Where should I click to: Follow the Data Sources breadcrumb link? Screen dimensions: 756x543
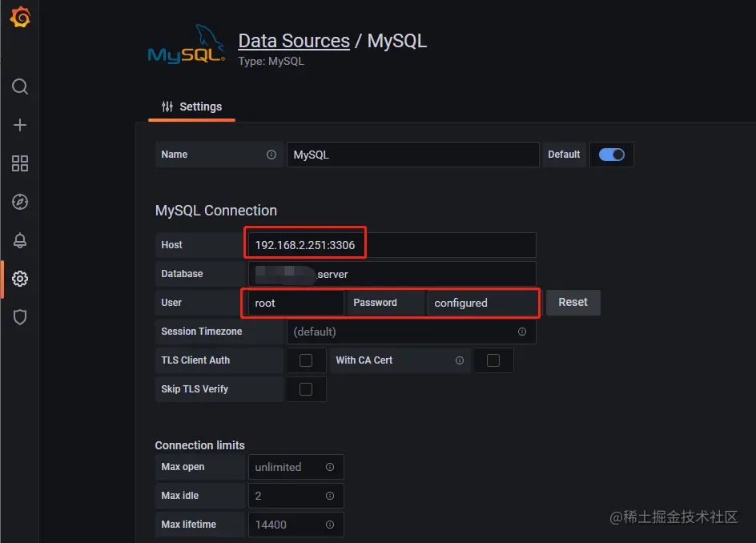click(294, 41)
